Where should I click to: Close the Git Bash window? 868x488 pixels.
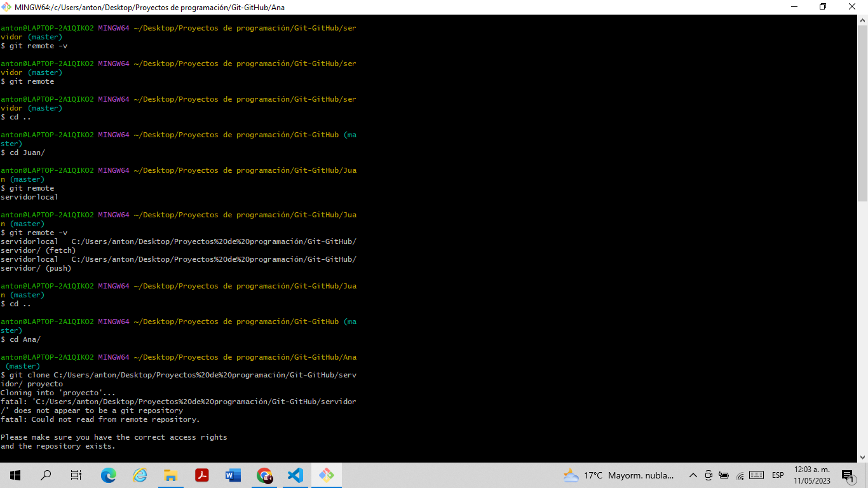pyautogui.click(x=853, y=7)
